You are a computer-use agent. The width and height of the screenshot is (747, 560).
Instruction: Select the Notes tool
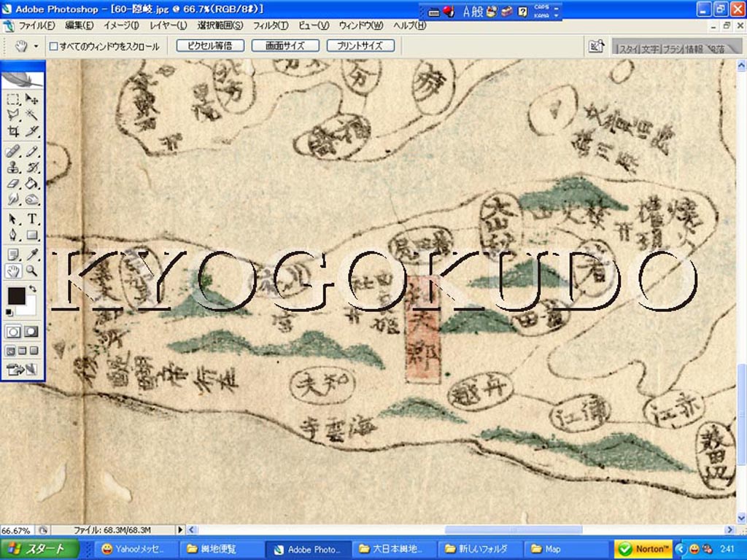pos(13,254)
